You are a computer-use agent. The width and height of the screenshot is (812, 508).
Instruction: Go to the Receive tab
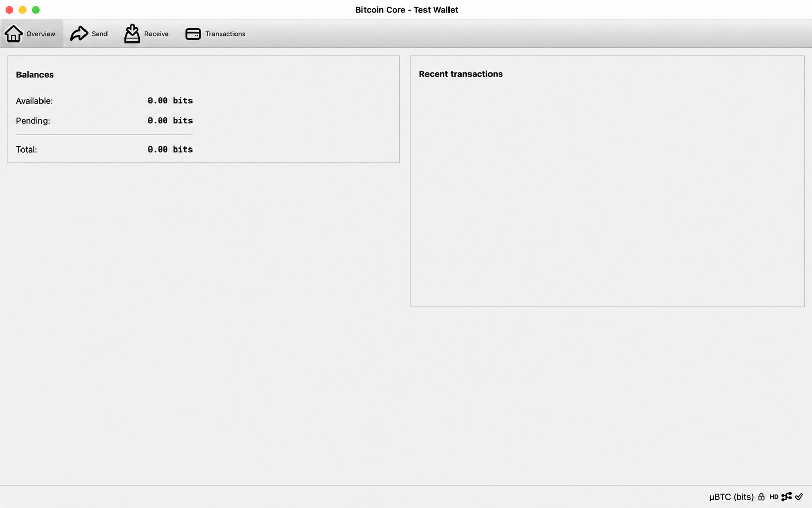146,34
